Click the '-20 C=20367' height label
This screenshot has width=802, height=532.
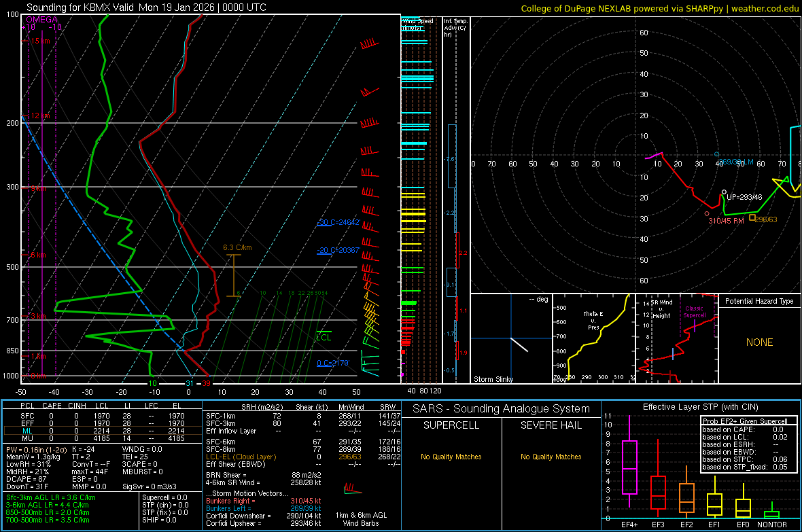tap(338, 250)
